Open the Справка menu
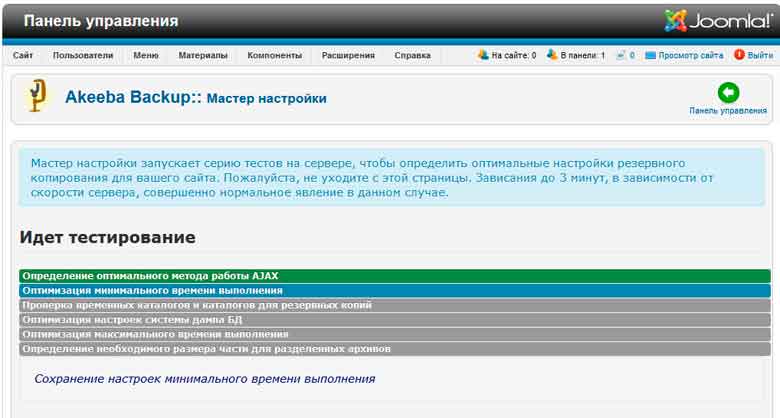This screenshot has width=780, height=418. [412, 55]
